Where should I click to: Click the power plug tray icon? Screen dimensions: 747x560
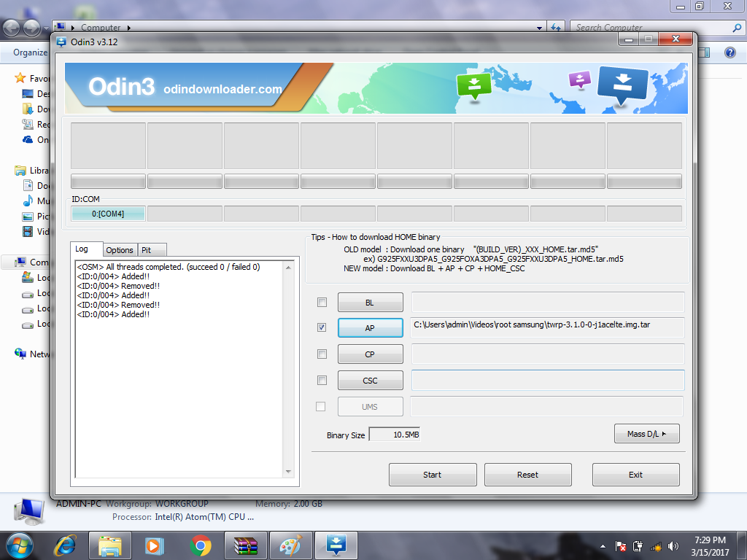pos(638,546)
